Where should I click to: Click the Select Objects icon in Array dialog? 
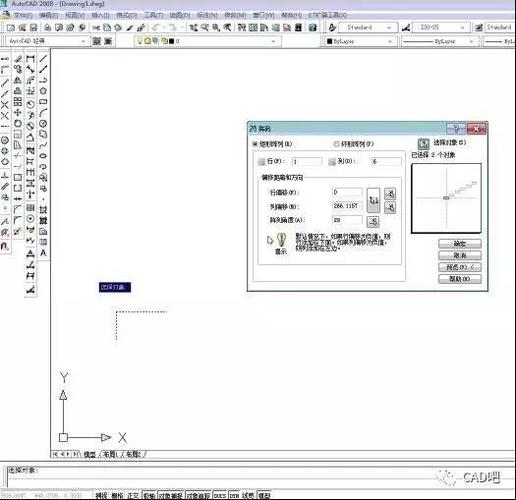(x=423, y=144)
